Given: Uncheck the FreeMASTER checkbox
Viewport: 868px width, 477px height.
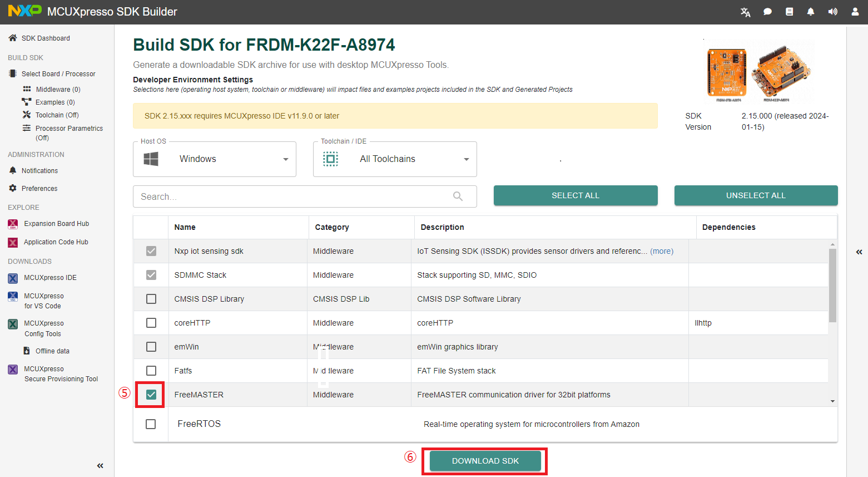Looking at the screenshot, I should click(151, 395).
